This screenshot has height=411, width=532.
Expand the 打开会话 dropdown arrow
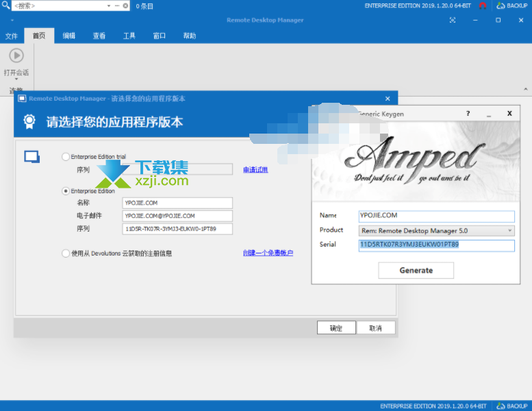click(16, 79)
